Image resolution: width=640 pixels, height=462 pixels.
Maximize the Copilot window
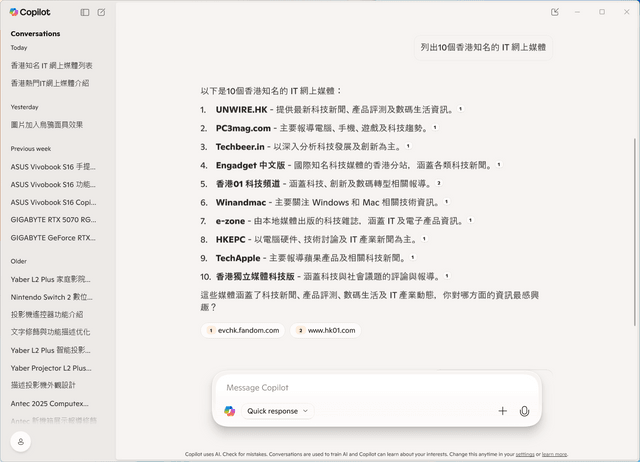pyautogui.click(x=602, y=12)
